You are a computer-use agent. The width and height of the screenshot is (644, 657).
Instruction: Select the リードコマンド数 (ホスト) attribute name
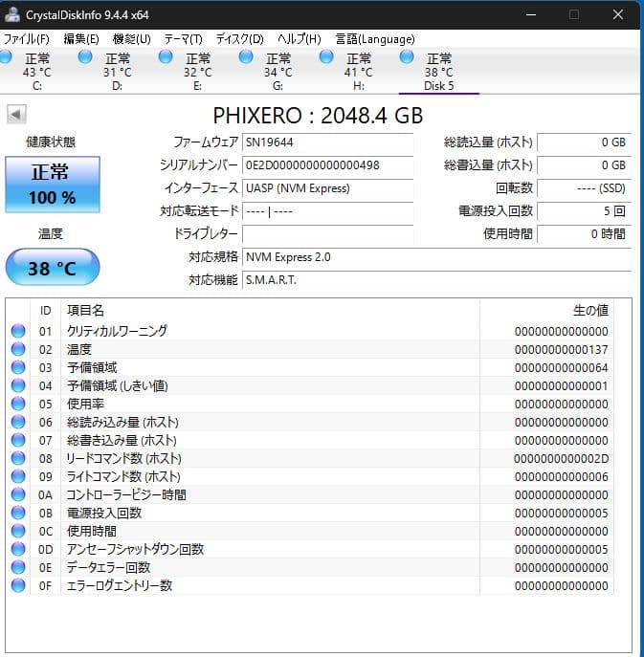[x=123, y=458]
